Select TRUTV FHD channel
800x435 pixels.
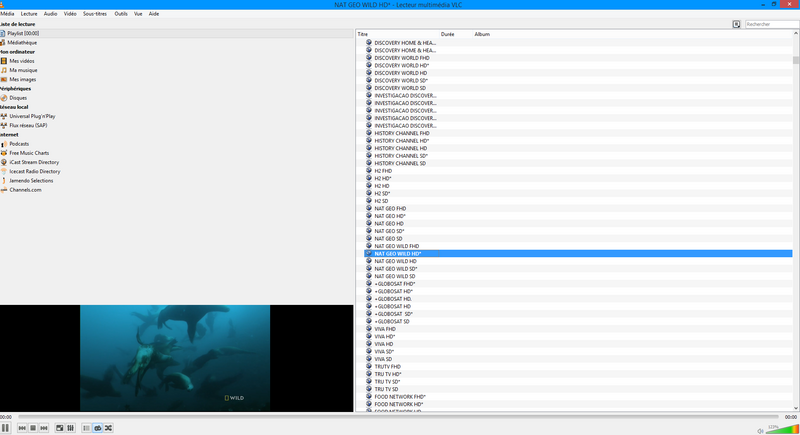pos(387,367)
